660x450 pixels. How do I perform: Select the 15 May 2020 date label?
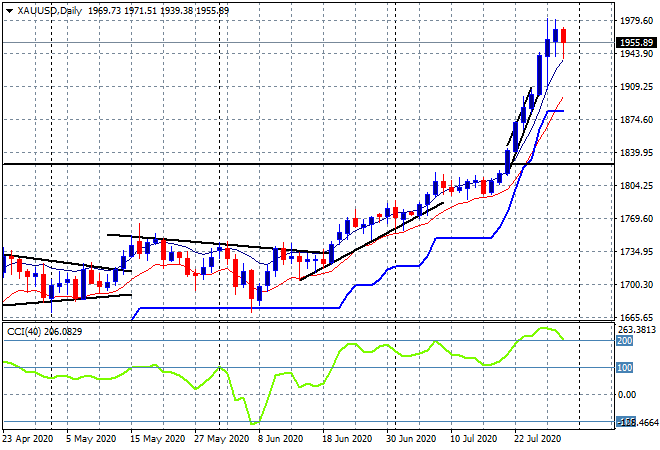coord(157,439)
